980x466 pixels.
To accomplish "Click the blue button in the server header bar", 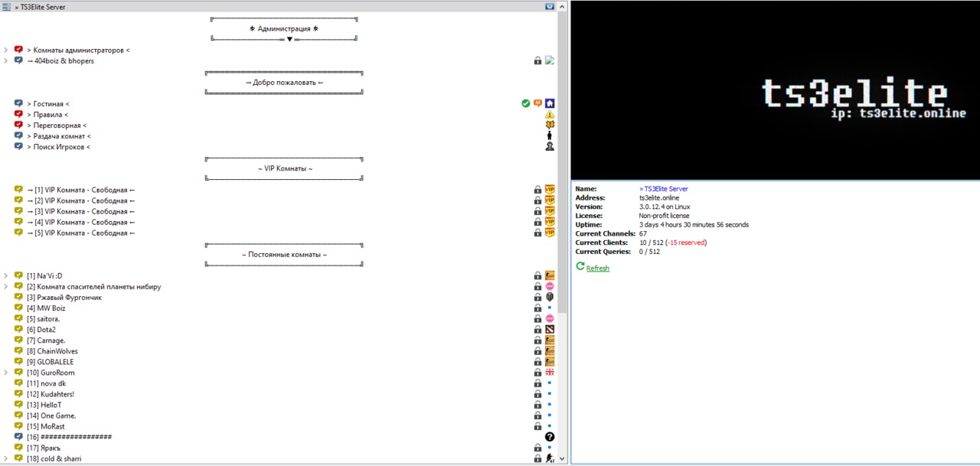I will coord(550,6).
